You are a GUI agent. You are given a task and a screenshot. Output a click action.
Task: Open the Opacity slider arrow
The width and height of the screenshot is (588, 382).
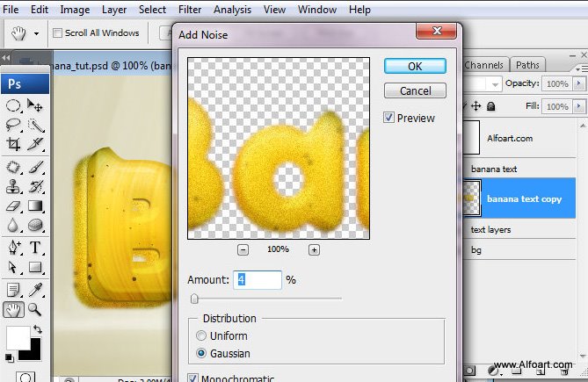578,83
